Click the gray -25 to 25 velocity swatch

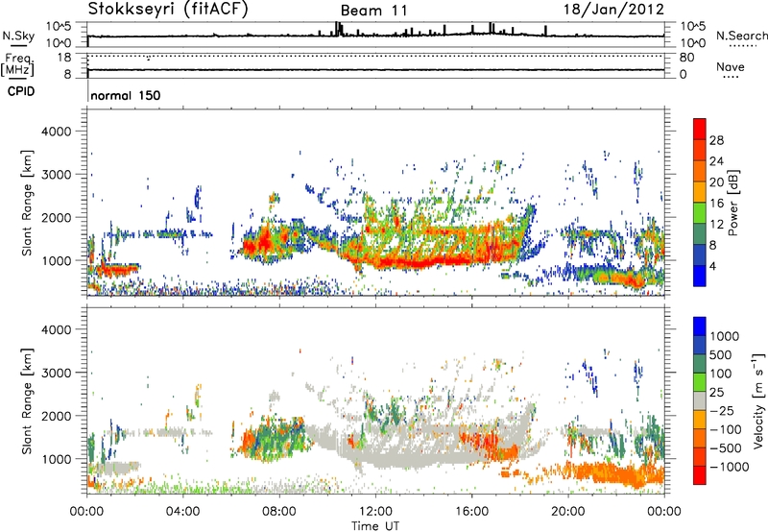(700, 400)
